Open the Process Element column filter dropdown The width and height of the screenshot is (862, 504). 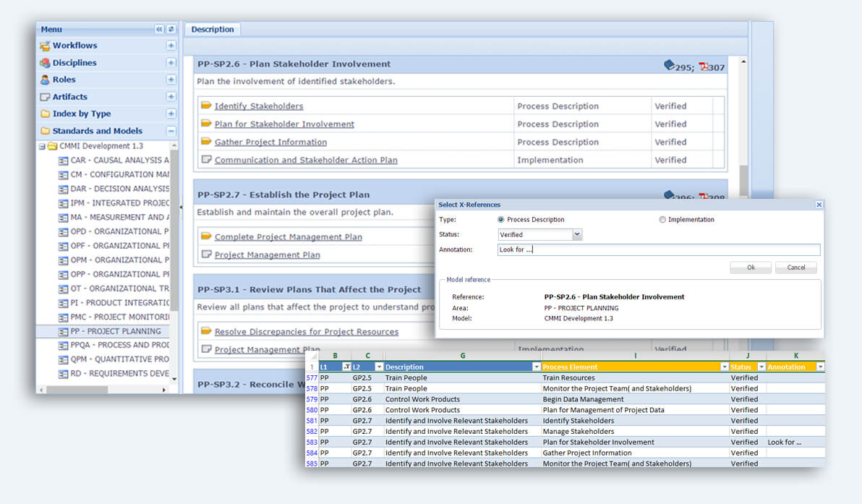tap(724, 367)
